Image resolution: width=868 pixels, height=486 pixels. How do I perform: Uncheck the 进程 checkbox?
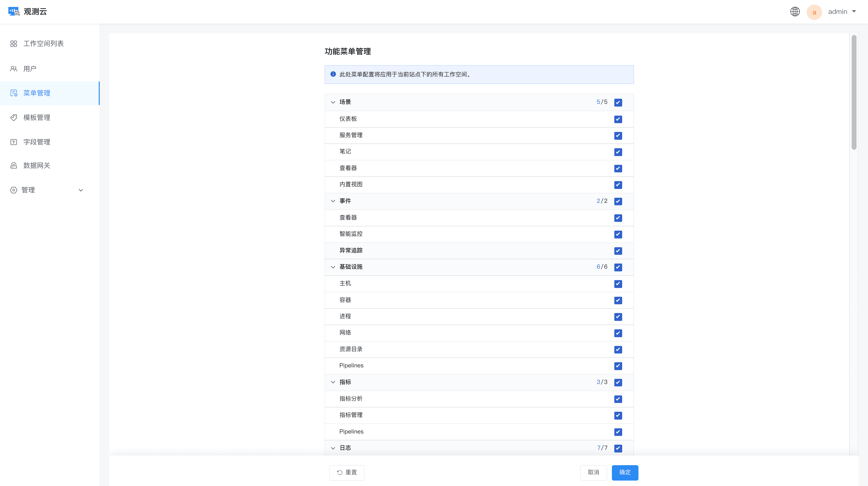[x=618, y=317]
